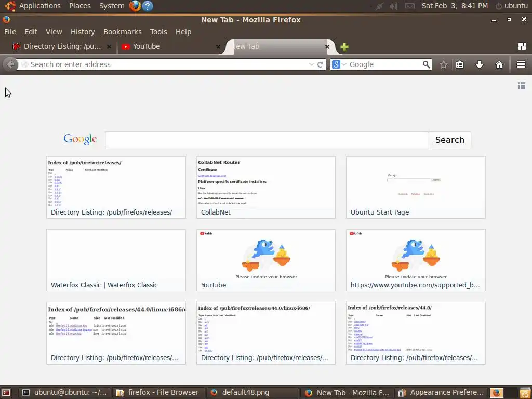The height and width of the screenshot is (399, 532).
Task: Switch to the firefox - File Browser window
Action: (157, 393)
